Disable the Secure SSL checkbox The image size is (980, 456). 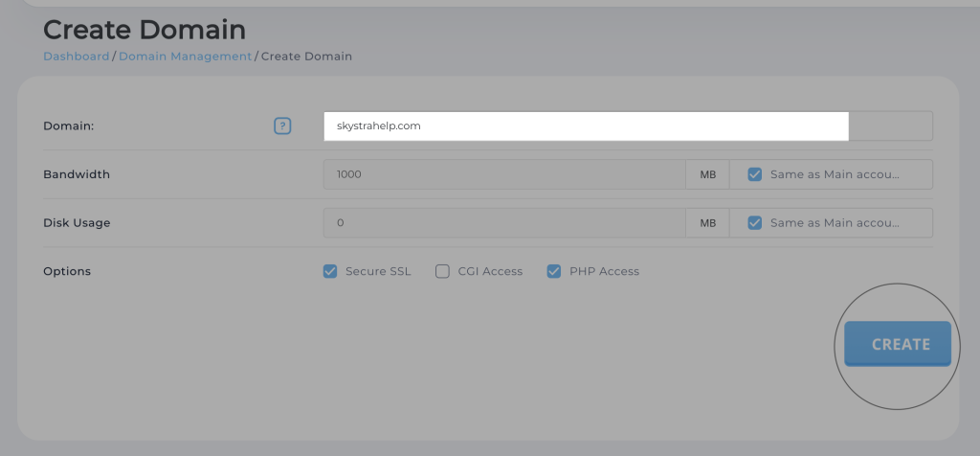coord(331,271)
